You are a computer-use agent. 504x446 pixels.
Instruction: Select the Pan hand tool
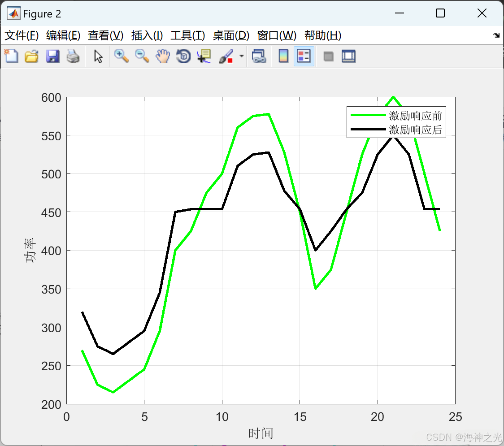(163, 56)
